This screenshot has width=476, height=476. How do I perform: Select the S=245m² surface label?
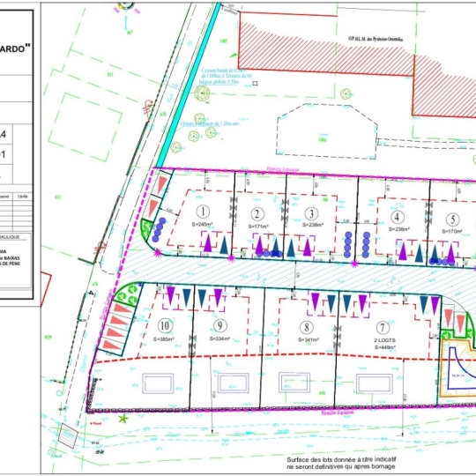pyautogui.click(x=202, y=225)
